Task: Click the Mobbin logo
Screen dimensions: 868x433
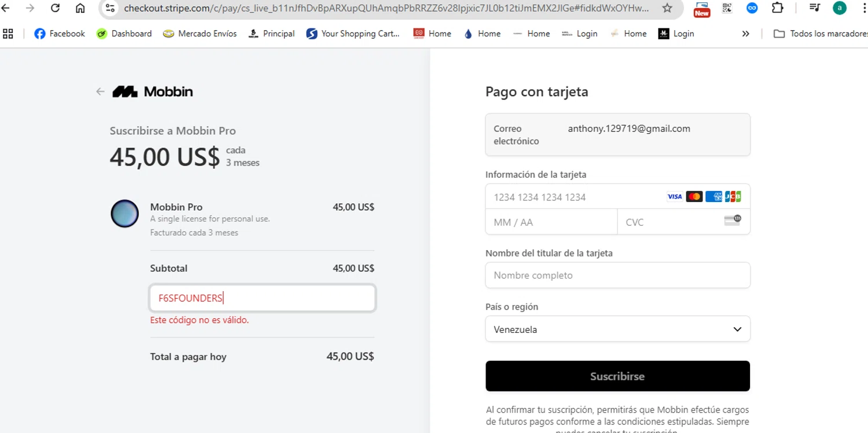Action: (153, 91)
